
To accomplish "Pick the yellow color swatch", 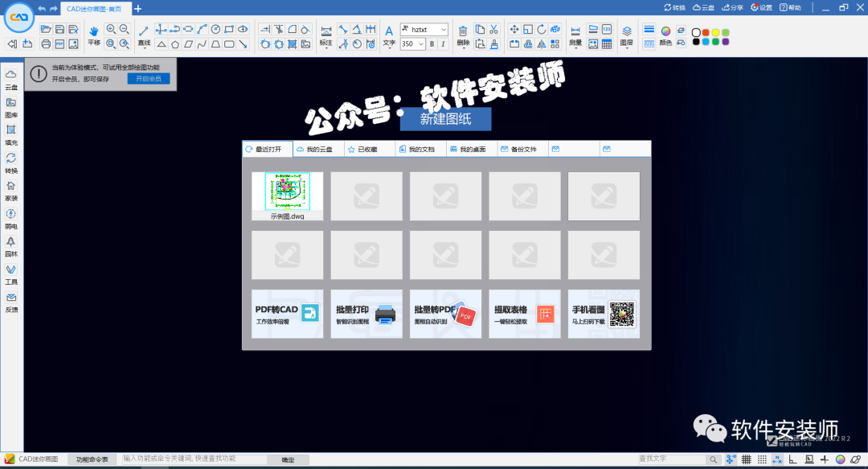I will click(x=716, y=33).
